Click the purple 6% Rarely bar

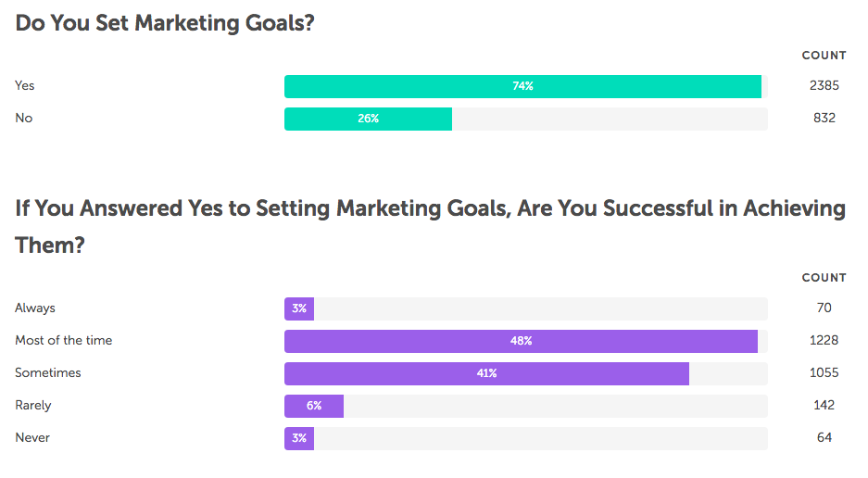[314, 406]
